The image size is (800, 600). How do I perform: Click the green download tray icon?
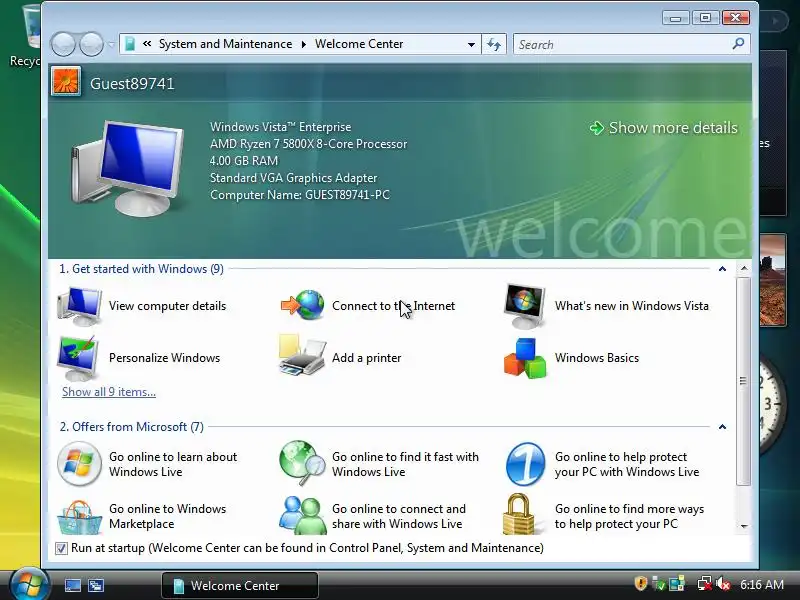[659, 584]
